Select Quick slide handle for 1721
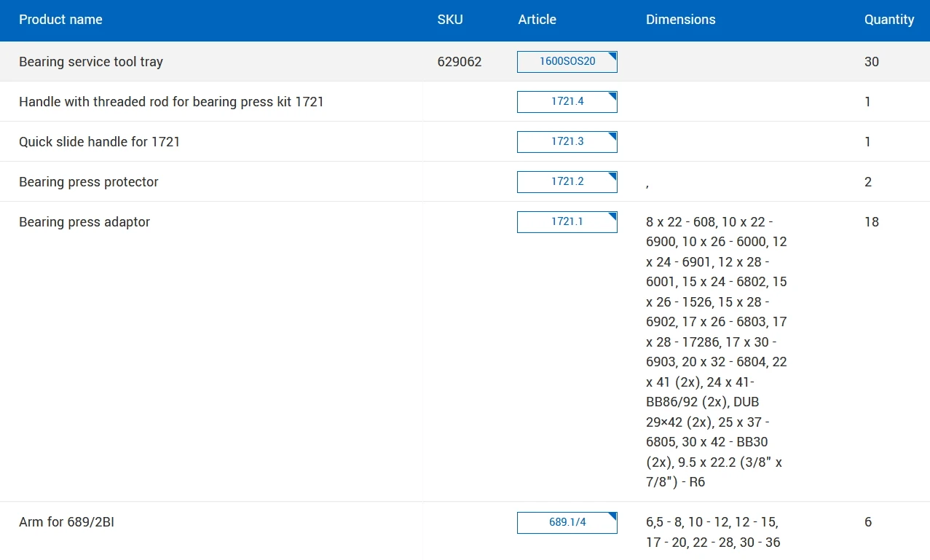The image size is (930, 560). tap(99, 142)
